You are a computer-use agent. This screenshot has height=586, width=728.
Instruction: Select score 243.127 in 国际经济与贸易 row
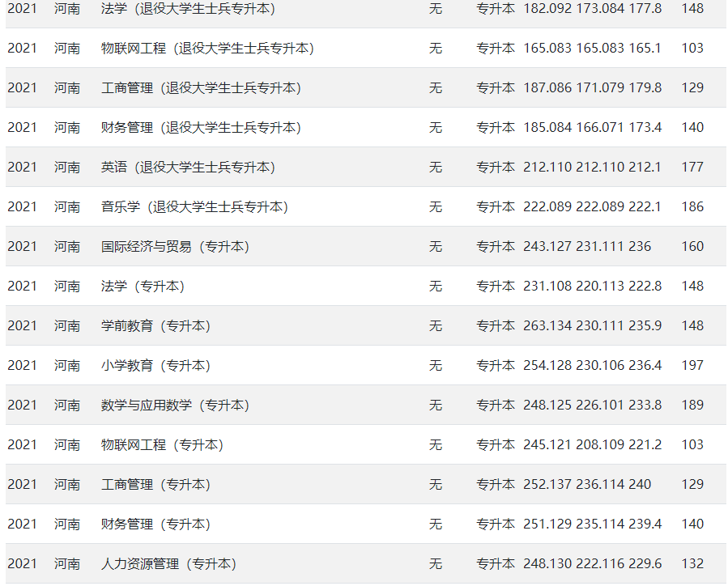coord(547,246)
